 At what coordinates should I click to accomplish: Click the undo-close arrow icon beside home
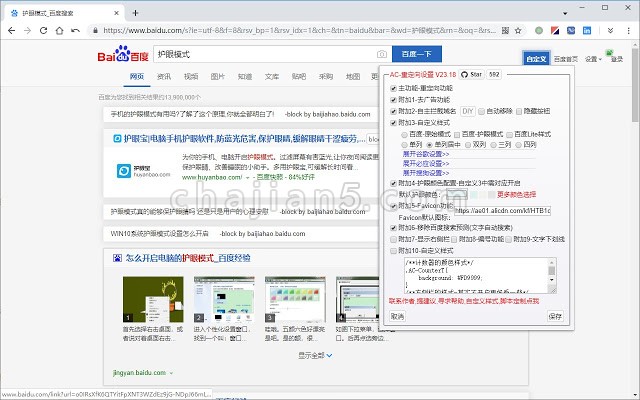click(75, 31)
